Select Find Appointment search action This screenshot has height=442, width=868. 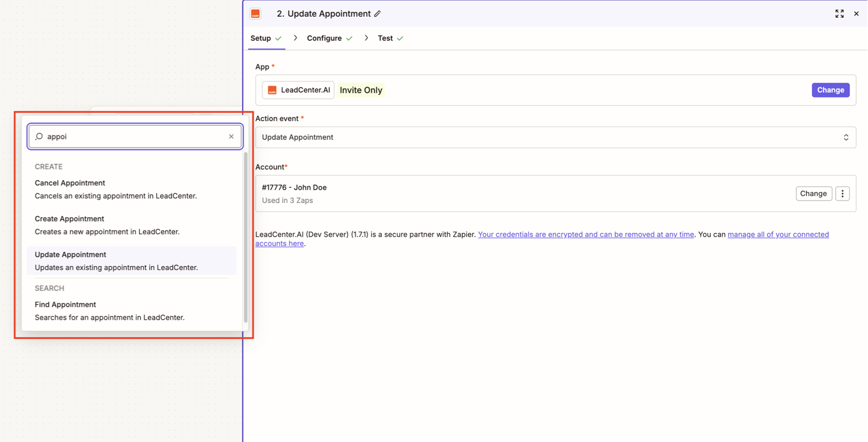point(131,311)
